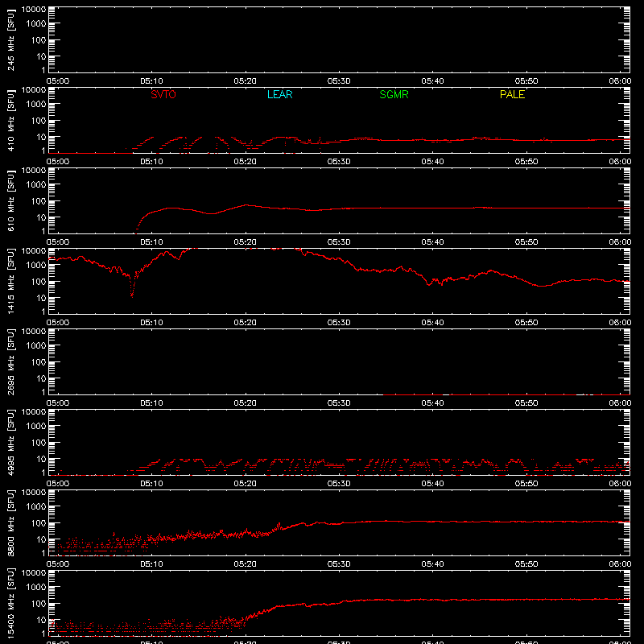This screenshot has width=644, height=644.
Task: Click the 10000 tick label of 8800 MHz panel
Action: coord(34,493)
